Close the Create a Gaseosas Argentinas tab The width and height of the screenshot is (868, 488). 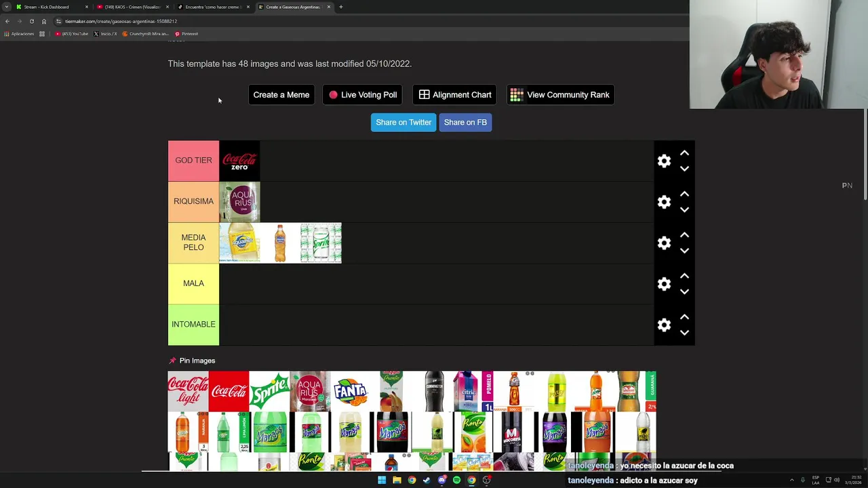329,7
